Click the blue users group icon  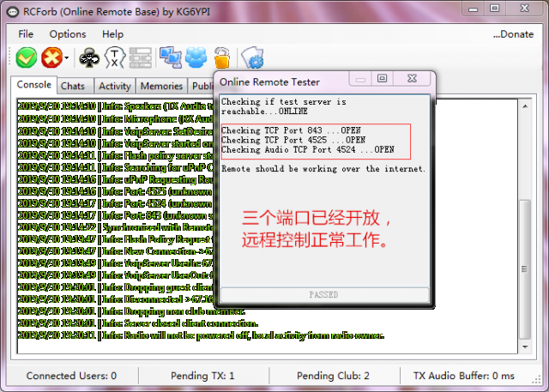click(x=196, y=57)
